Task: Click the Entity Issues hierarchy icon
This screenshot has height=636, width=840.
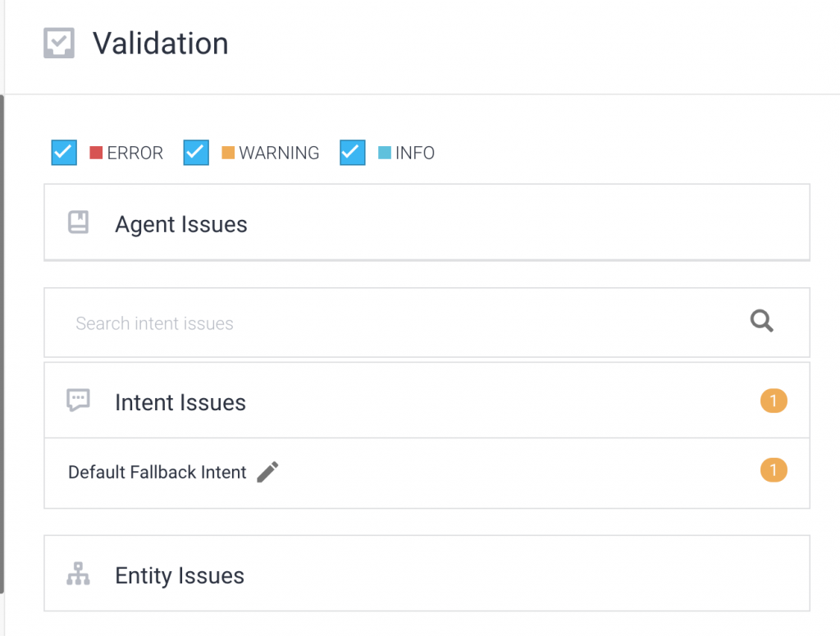Action: (x=78, y=574)
